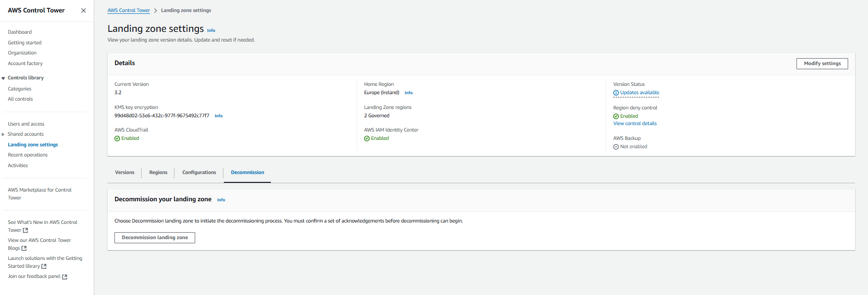Open Info beside Decommission your landing zone
Viewport: 868px width, 295px height.
pos(221,200)
